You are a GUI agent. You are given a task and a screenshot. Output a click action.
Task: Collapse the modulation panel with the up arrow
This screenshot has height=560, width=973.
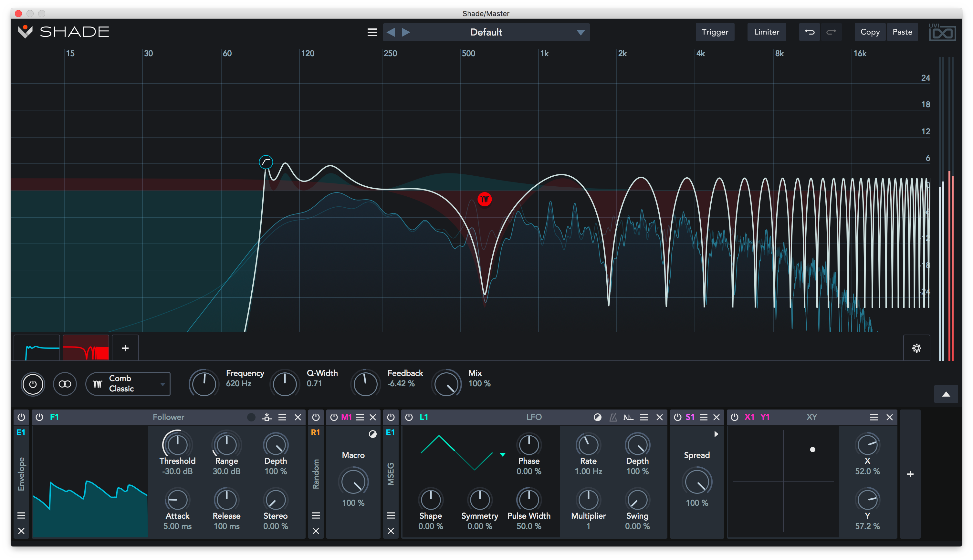(946, 394)
